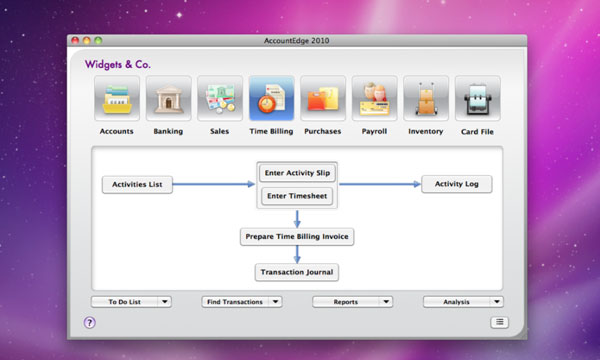The image size is (600, 360).
Task: Click the list view icon button
Action: (x=499, y=322)
